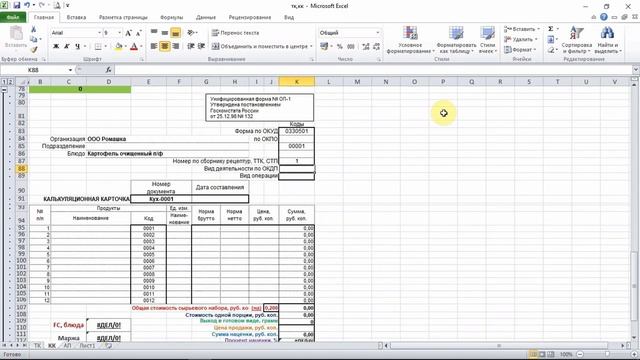Set middle vertical alignment

click(x=164, y=33)
